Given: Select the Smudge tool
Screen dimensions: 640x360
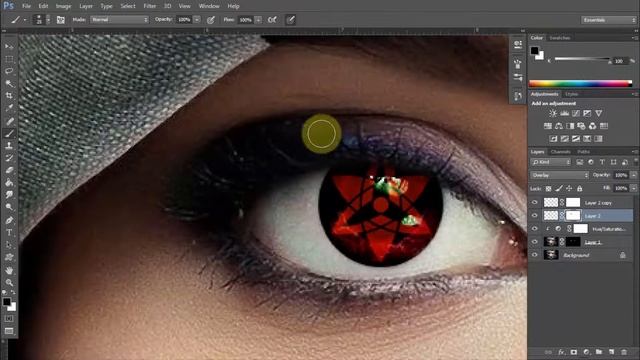Looking at the screenshot, I should [x=9, y=195].
